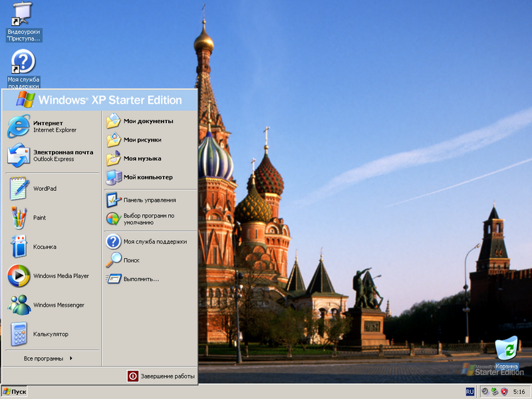Open the Калькулятор calculator icon
532x399 pixels.
pyautogui.click(x=19, y=334)
